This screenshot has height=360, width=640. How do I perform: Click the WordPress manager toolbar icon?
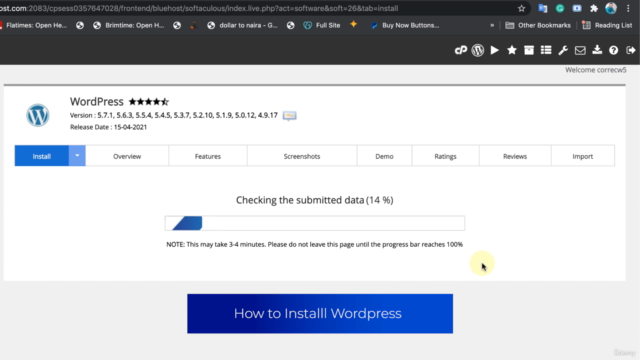(478, 50)
